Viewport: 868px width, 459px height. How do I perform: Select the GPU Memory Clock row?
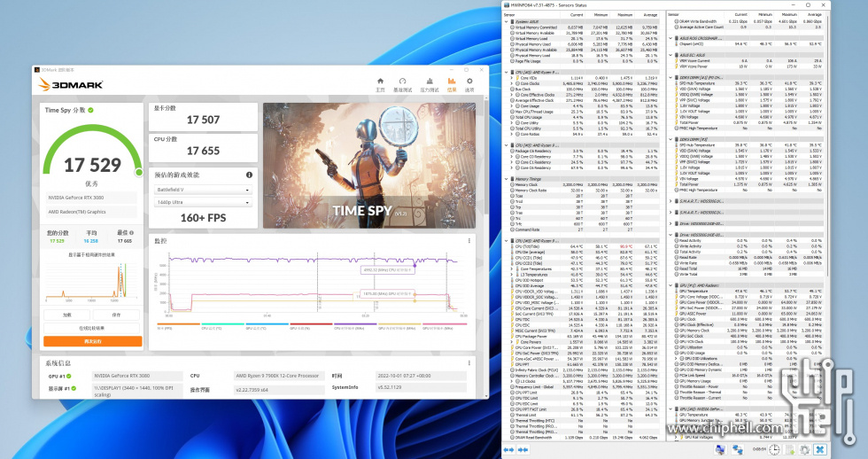tap(748, 331)
